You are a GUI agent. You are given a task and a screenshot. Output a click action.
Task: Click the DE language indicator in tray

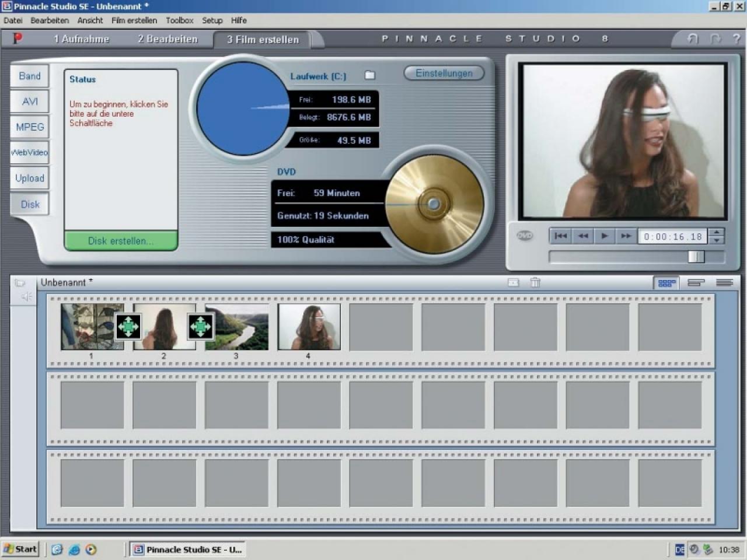coord(679,549)
